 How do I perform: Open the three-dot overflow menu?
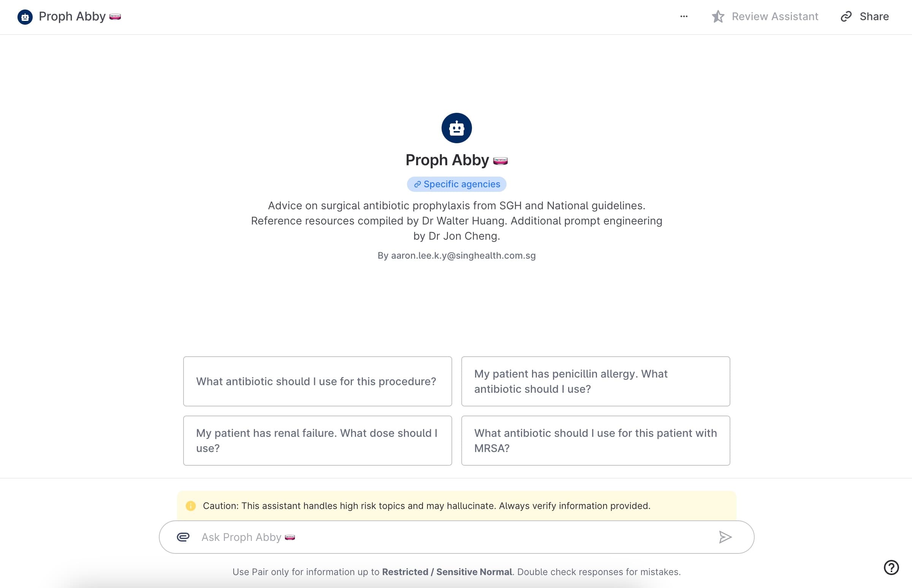tap(683, 16)
